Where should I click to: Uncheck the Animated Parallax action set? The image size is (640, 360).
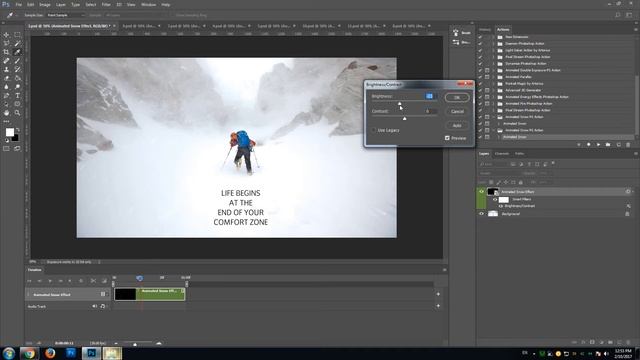[480, 77]
